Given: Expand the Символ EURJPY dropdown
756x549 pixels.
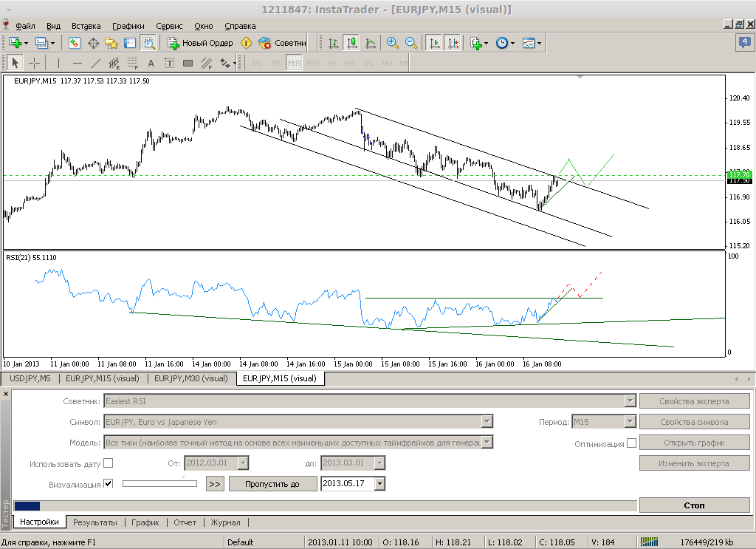Looking at the screenshot, I should 487,422.
